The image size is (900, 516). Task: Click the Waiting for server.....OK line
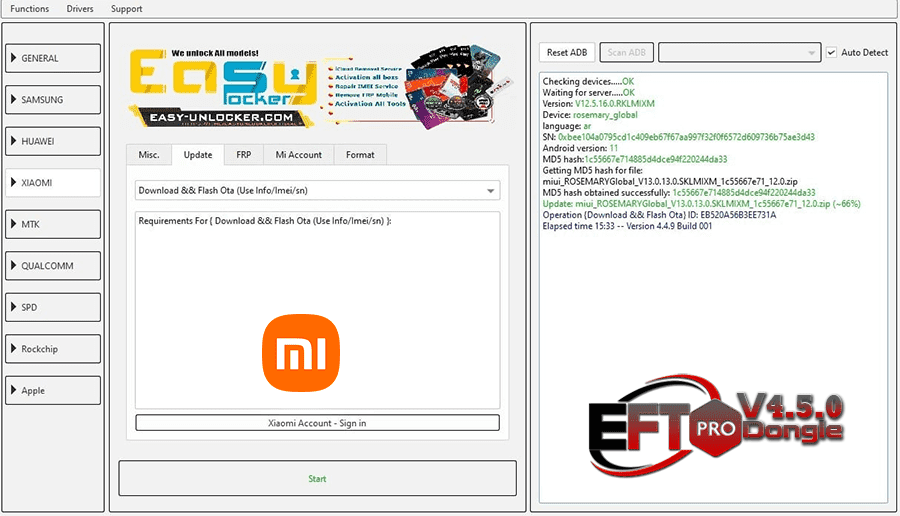[x=589, y=92]
